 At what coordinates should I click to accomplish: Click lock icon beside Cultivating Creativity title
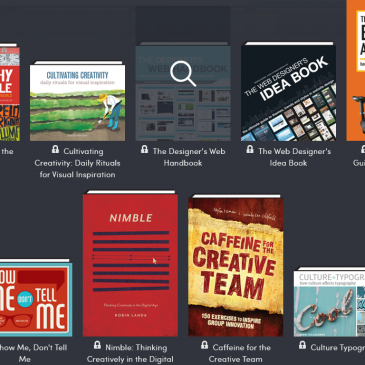[55, 150]
